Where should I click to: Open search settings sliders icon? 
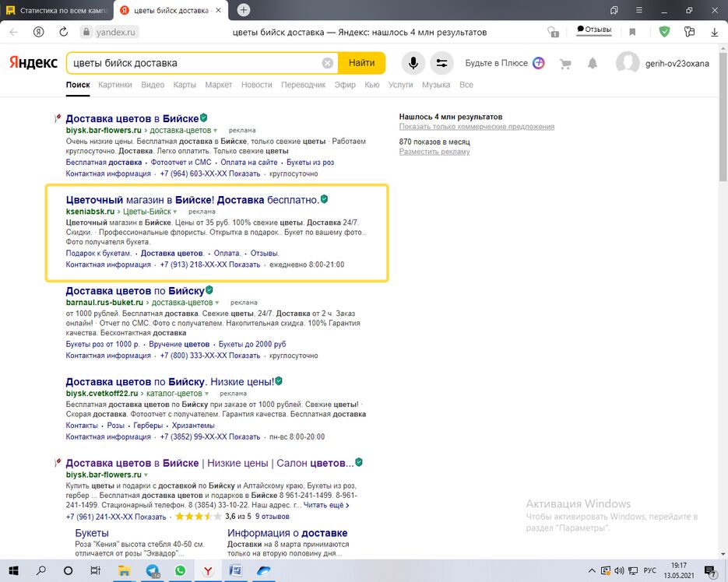441,63
